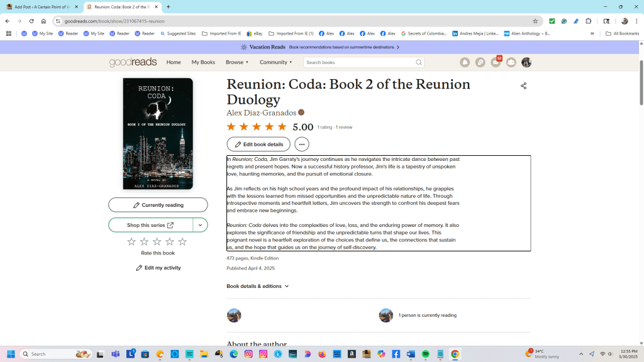
Task: Click the Edit book details button
Action: (x=258, y=145)
